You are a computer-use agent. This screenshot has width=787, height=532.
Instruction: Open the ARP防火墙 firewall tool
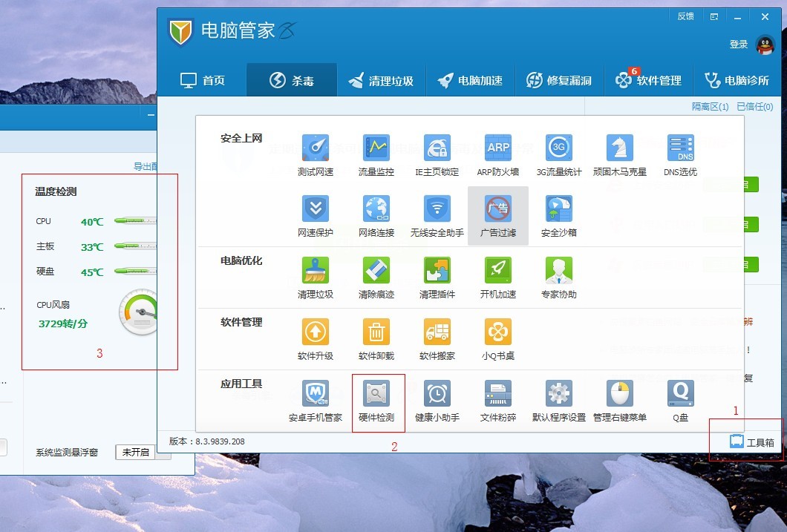(x=498, y=155)
